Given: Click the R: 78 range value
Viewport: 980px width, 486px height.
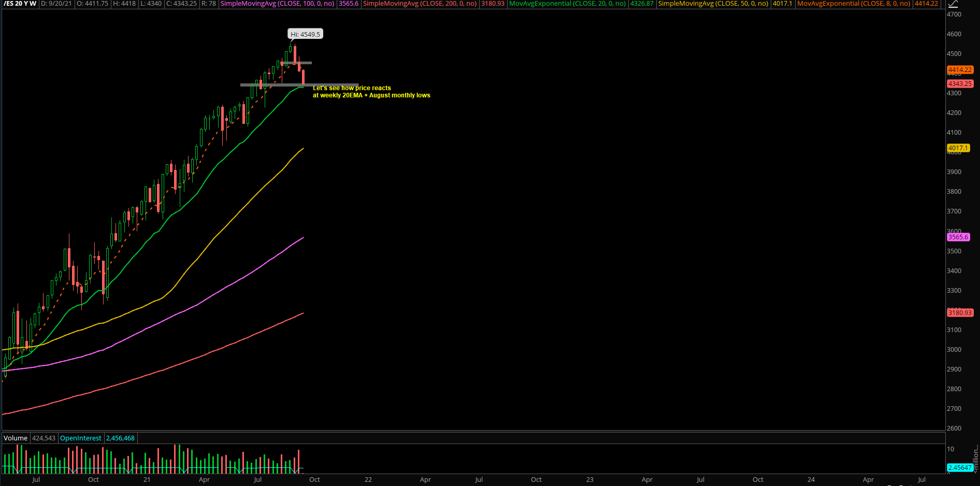Looking at the screenshot, I should (x=209, y=4).
